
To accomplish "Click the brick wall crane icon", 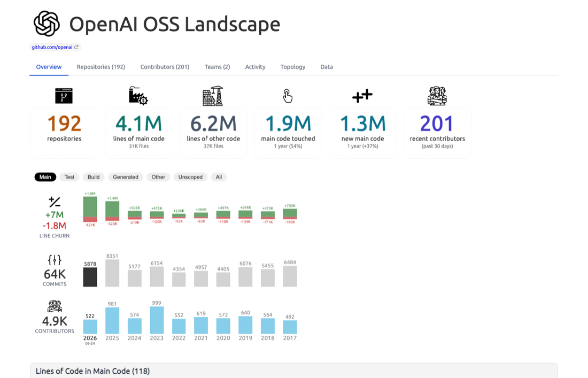I will (213, 96).
